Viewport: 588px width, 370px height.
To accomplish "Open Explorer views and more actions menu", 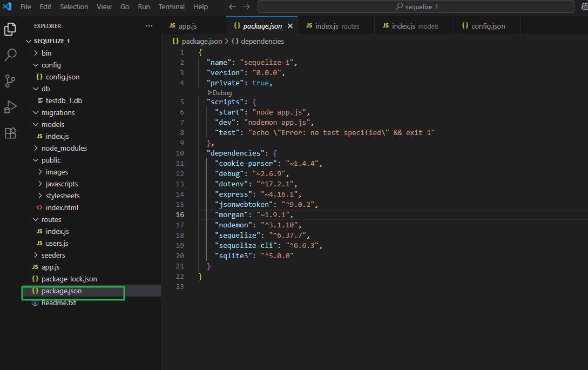I will coord(149,26).
